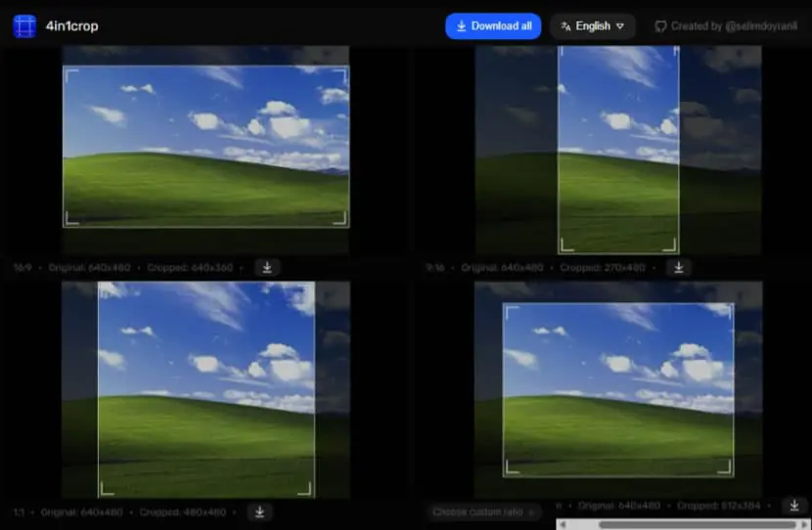Open the English language dropdown
This screenshot has width=812, height=530.
pos(593,26)
